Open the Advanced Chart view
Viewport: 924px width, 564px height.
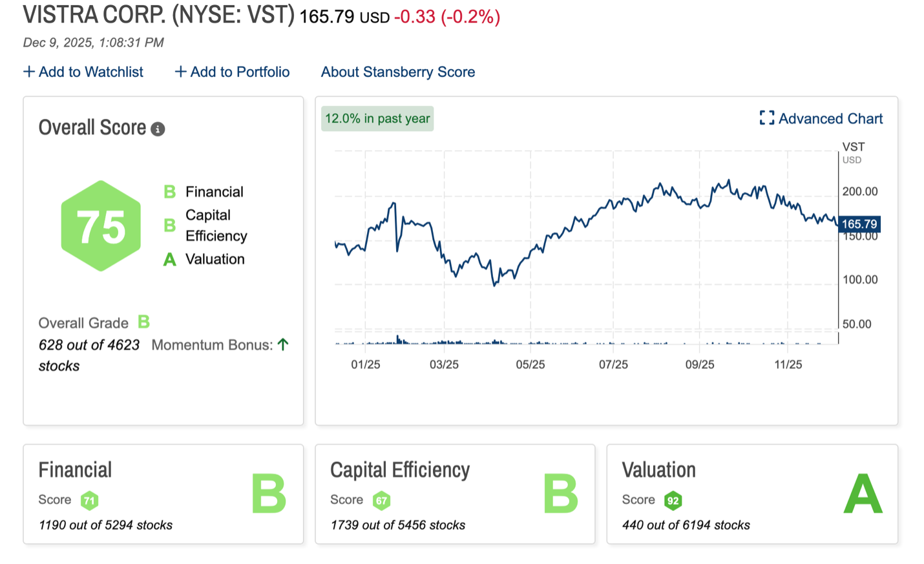click(830, 119)
